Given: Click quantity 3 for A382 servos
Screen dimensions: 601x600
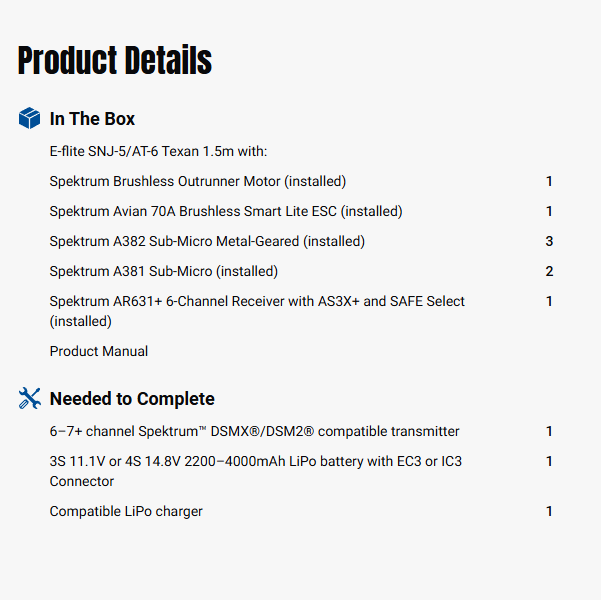Looking at the screenshot, I should pos(549,241).
